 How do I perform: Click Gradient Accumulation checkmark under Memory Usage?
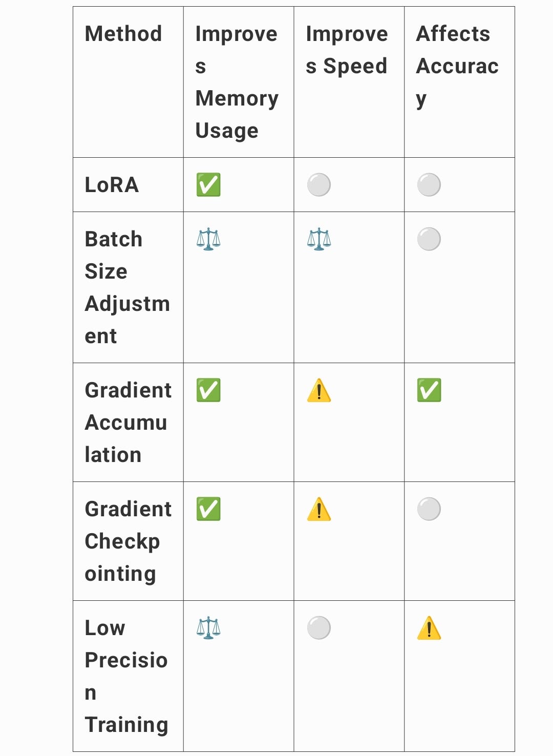click(x=208, y=390)
